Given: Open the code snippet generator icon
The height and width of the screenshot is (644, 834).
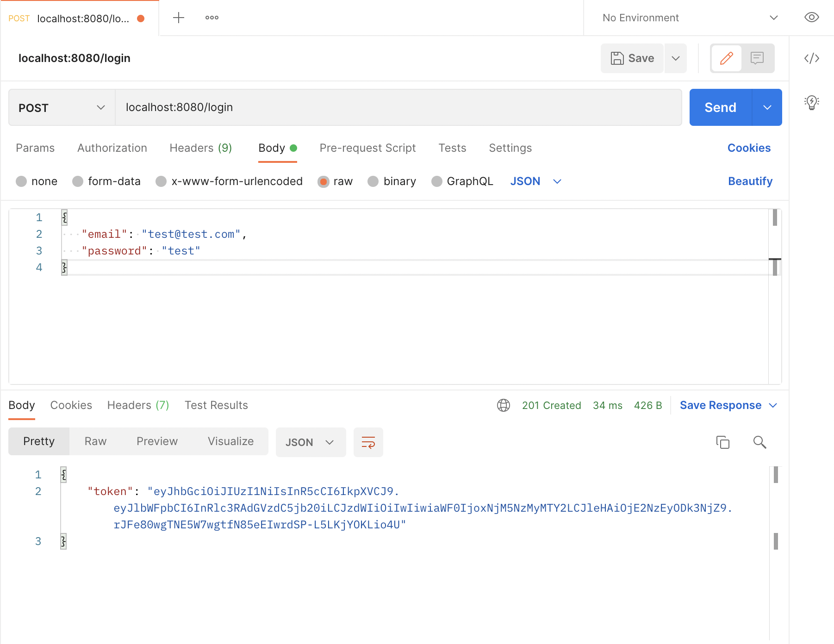Looking at the screenshot, I should tap(813, 58).
